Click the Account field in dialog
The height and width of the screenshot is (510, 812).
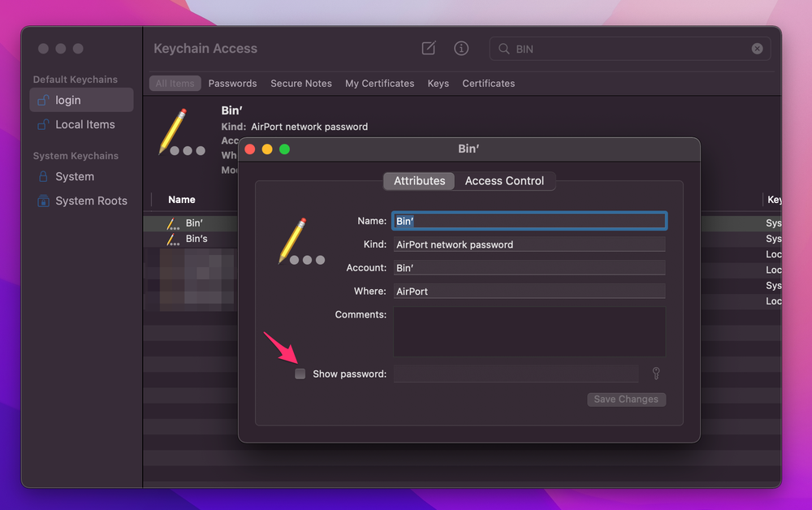pos(529,268)
